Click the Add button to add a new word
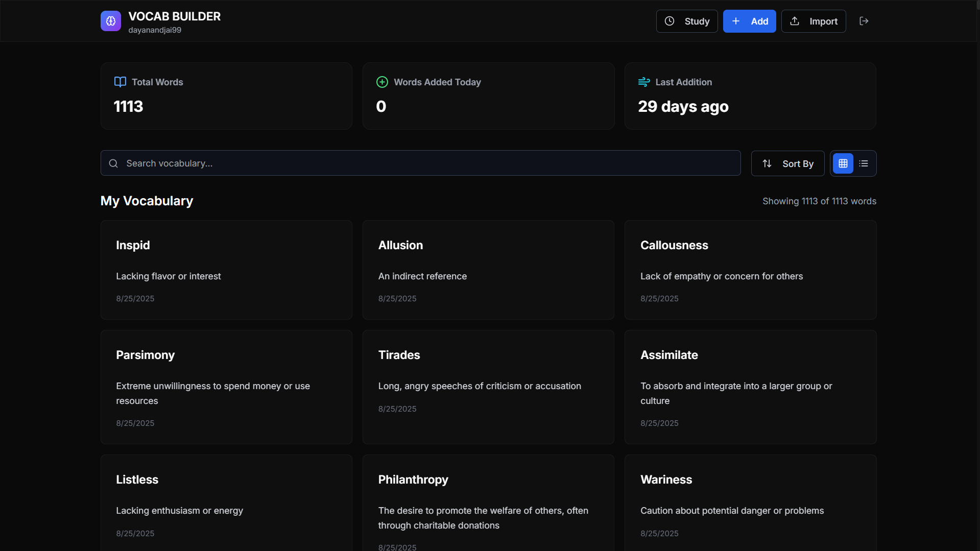980x551 pixels. [x=749, y=21]
